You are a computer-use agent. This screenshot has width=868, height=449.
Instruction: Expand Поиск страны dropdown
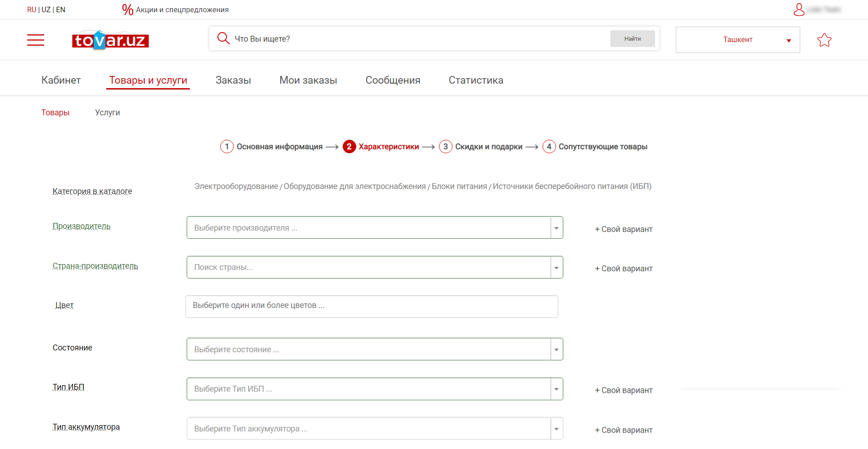click(375, 267)
